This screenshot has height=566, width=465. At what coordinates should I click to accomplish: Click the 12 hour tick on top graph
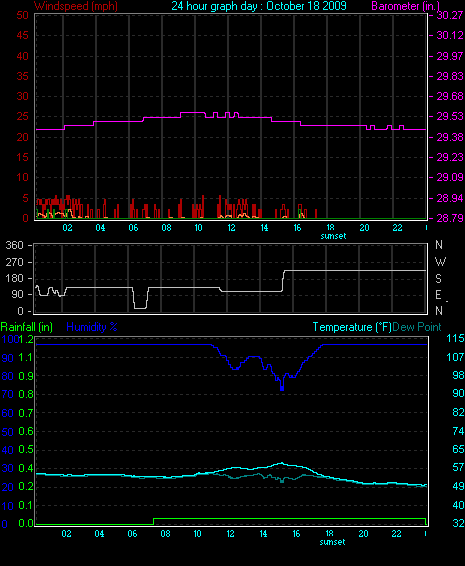click(231, 228)
